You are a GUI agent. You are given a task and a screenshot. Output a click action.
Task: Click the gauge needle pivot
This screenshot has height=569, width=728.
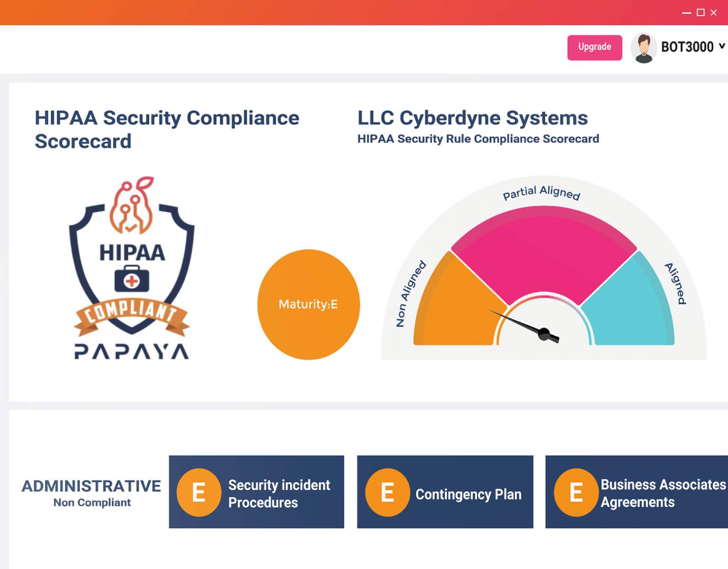pos(544,334)
